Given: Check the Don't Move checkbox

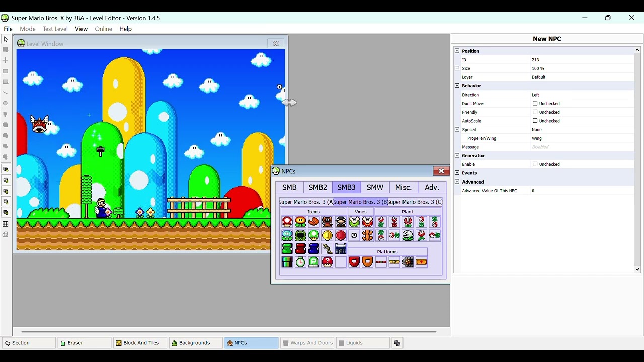Looking at the screenshot, I should tap(535, 104).
